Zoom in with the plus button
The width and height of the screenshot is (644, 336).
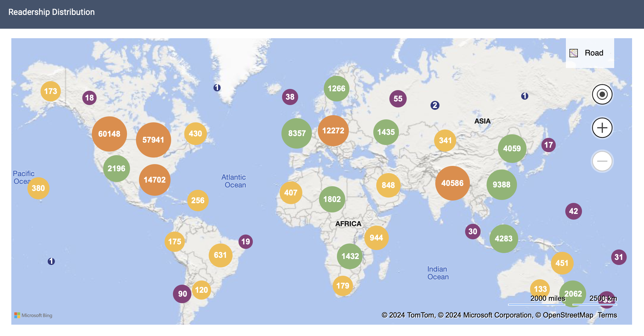tap(602, 128)
